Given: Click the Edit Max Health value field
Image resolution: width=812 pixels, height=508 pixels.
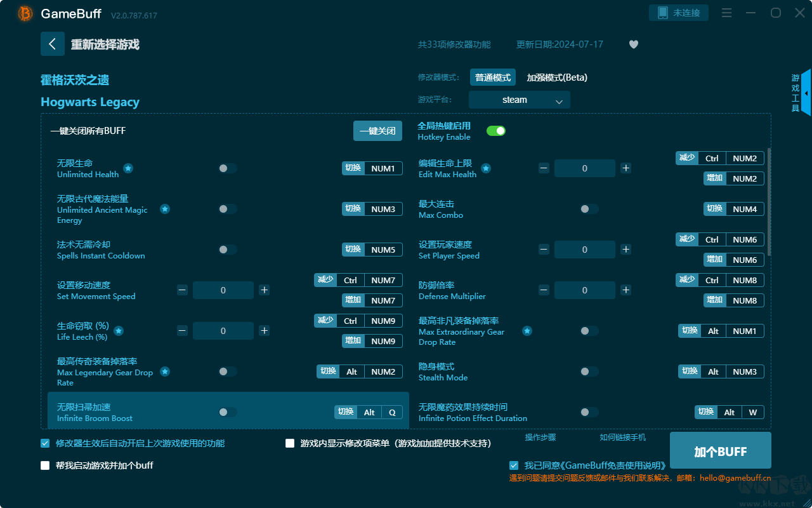Looking at the screenshot, I should click(x=585, y=168).
